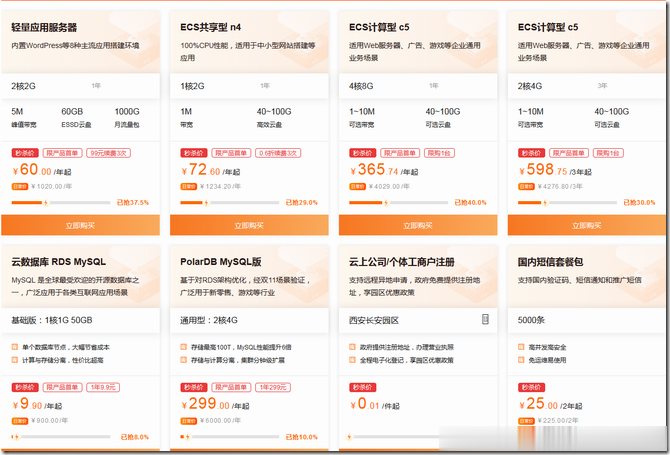The width and height of the screenshot is (670, 455).
Task: Click the ¥25.00/2年起 price
Action: [550, 404]
